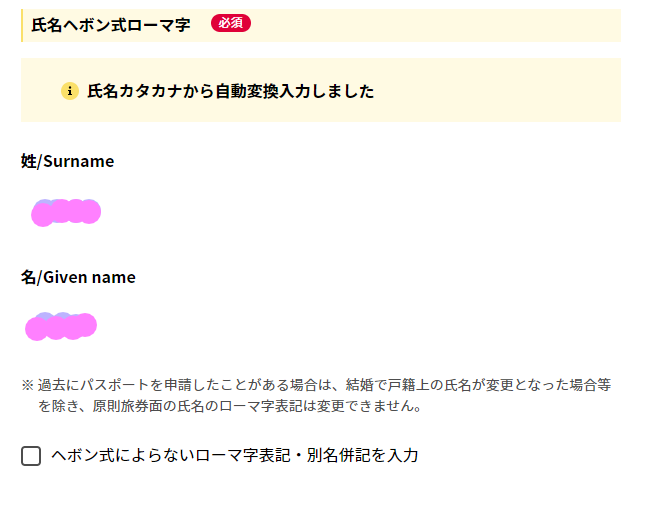Viewport: 647px width, 506px height.
Task: Click empty area of the yellow notice banner
Action: [495, 90]
